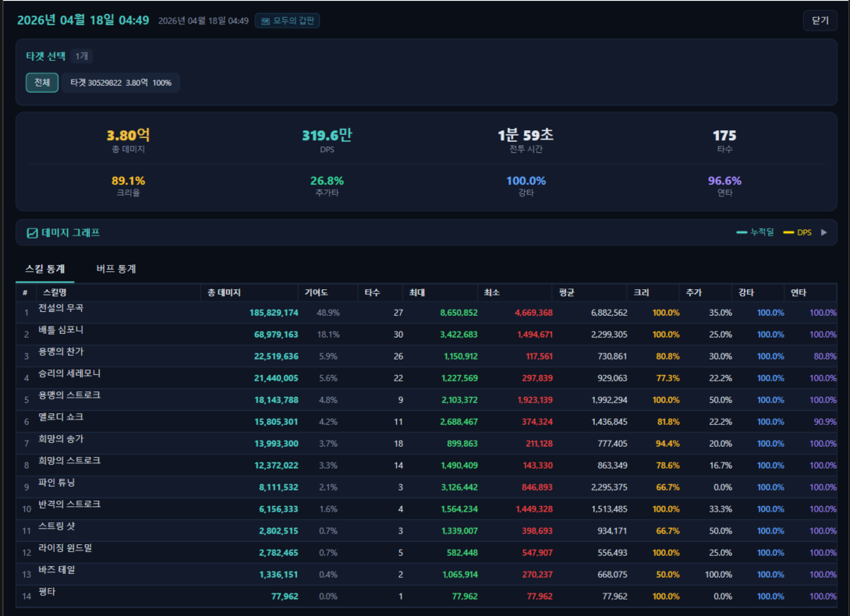Click the 데미지 그래프 chart icon
850x616 pixels.
tap(32, 233)
